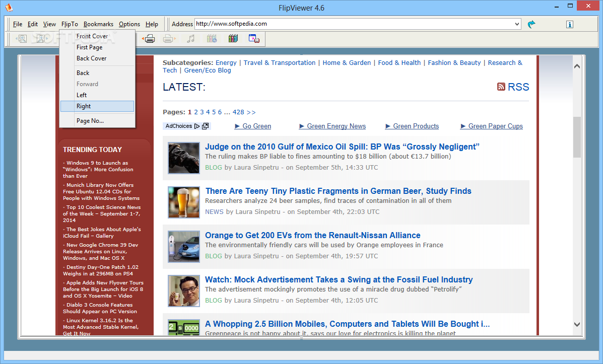Click the info icon in toolbar
Screen dimensions: 603x364
570,25
